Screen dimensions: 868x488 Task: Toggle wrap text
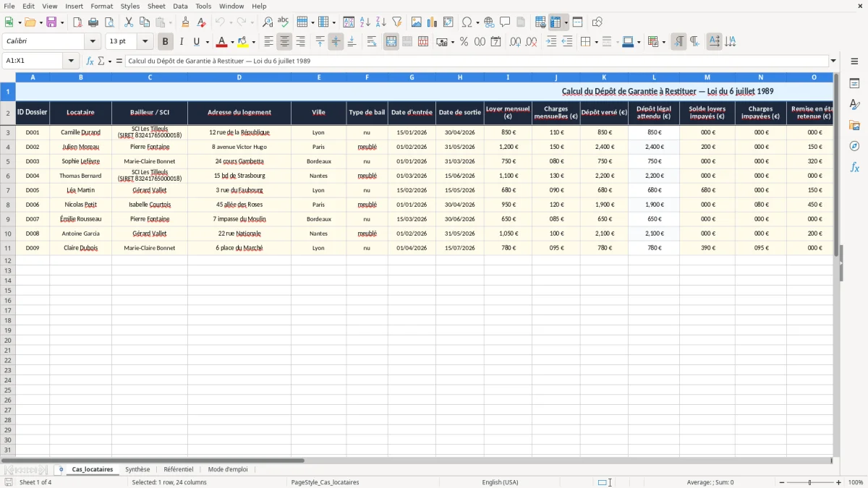pyautogui.click(x=372, y=42)
